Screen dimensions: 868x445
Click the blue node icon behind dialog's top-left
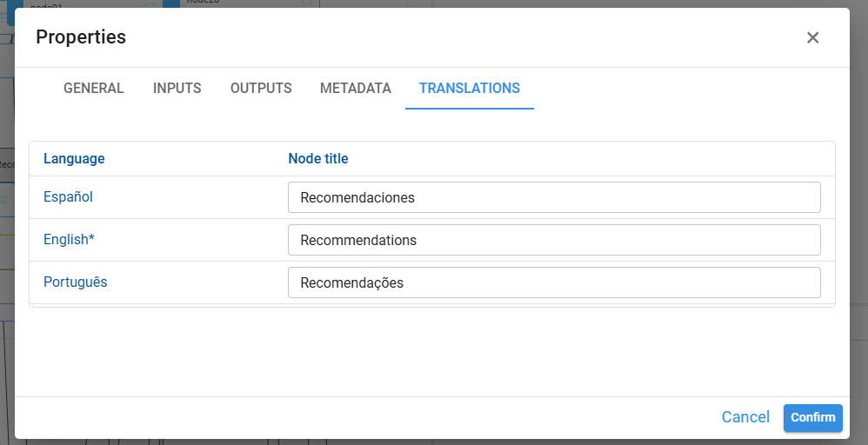[x=15, y=4]
